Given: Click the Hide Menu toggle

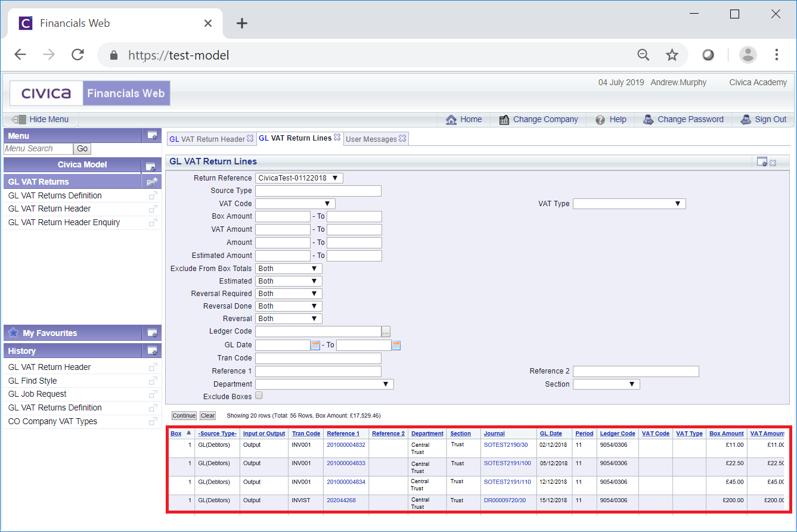Looking at the screenshot, I should tap(40, 119).
